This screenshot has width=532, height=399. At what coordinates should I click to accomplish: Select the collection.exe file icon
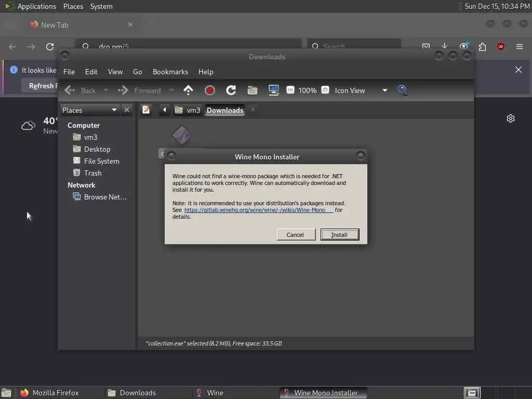[x=182, y=135]
